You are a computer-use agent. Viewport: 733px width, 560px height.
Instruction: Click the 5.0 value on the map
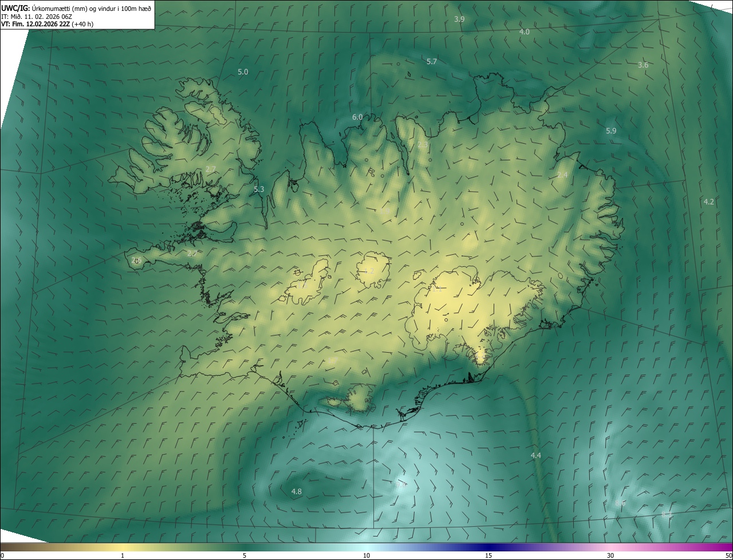pos(243,72)
